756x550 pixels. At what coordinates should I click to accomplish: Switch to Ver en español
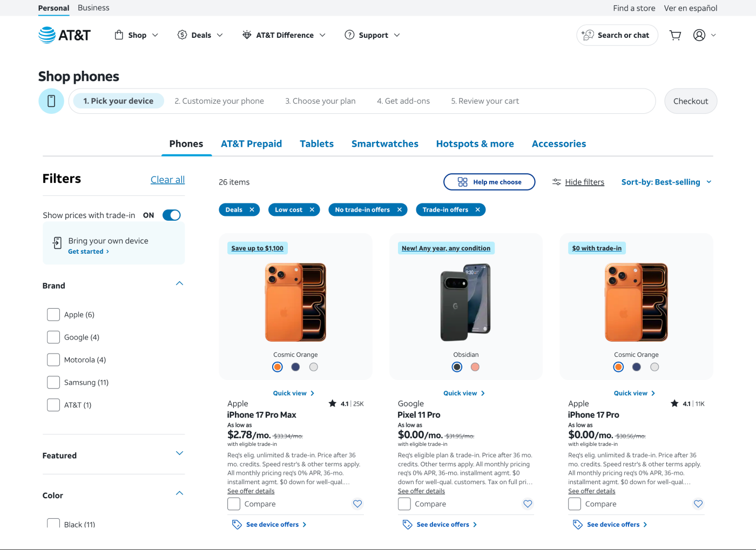pos(691,8)
